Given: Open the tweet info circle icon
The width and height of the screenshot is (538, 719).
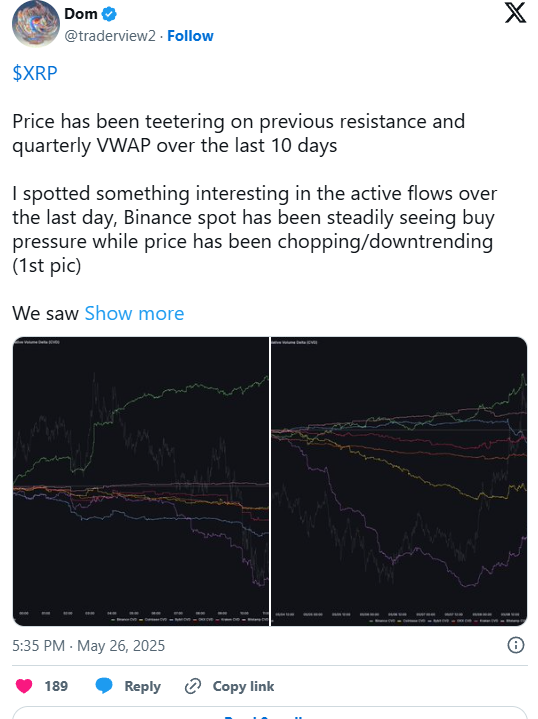Looking at the screenshot, I should point(516,645).
